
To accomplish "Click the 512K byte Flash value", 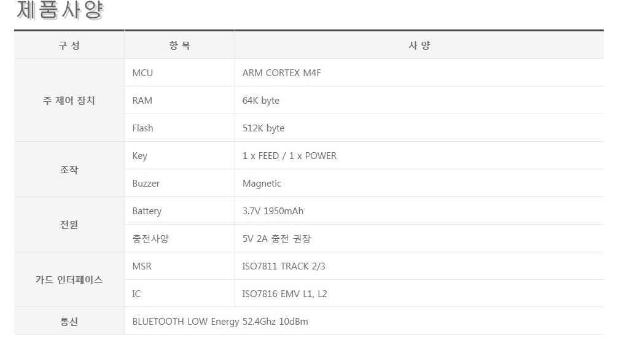I will point(263,128).
